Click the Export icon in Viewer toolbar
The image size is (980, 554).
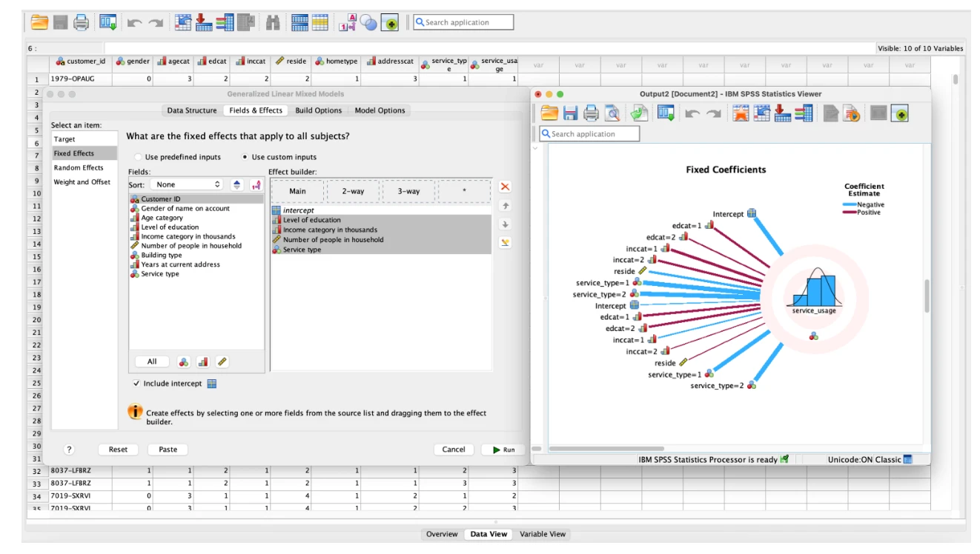click(x=639, y=113)
